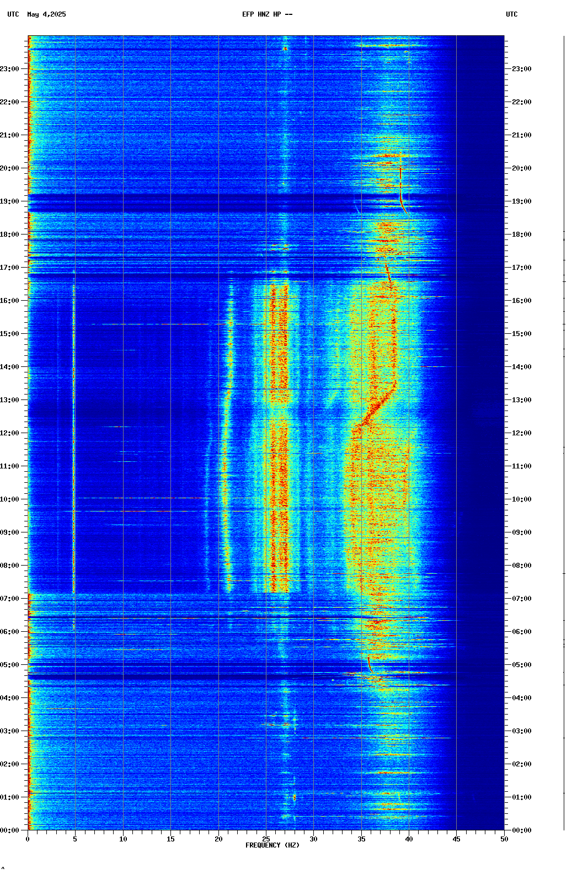Click the 12:00 label on the right time axis

click(x=522, y=433)
